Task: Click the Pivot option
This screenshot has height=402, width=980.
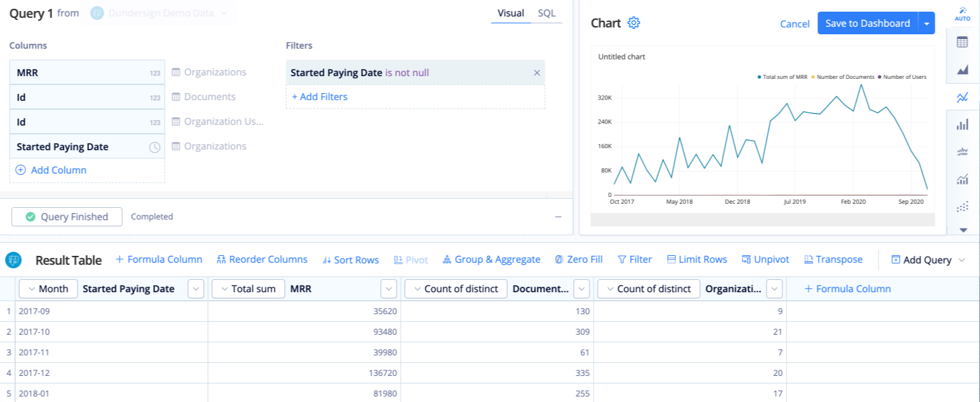Action: [x=410, y=259]
